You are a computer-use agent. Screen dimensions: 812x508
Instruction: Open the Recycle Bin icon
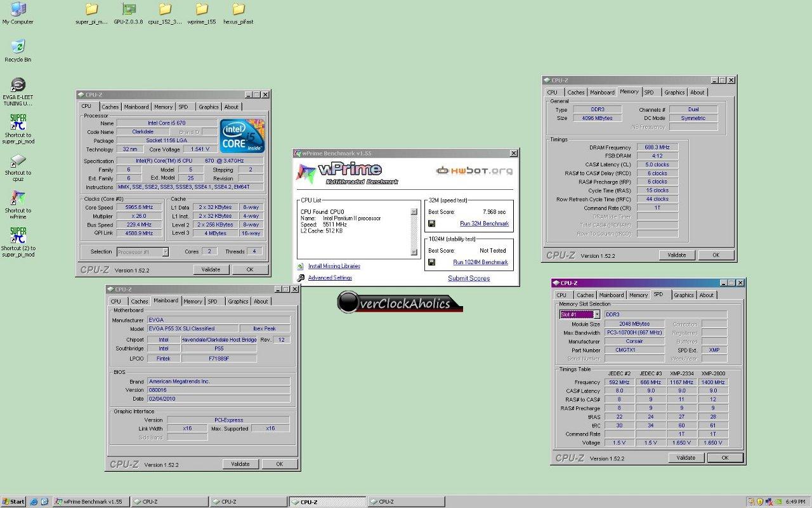coord(18,50)
